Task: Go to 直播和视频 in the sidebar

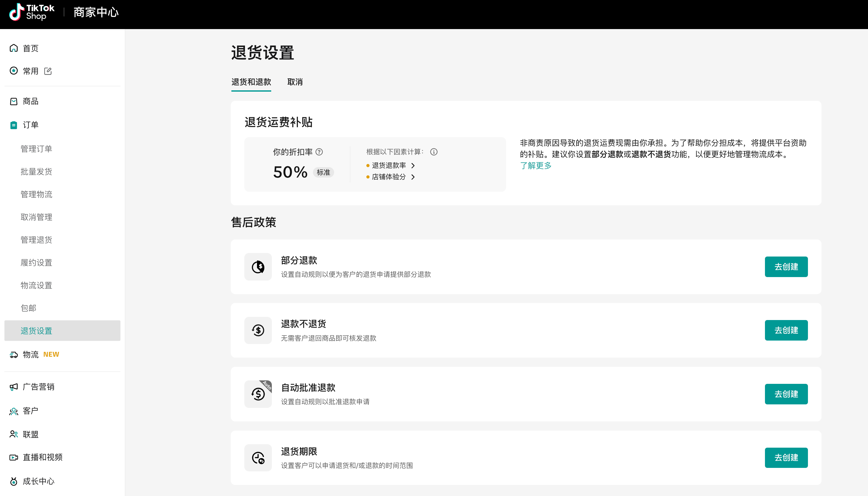Action: [42, 457]
